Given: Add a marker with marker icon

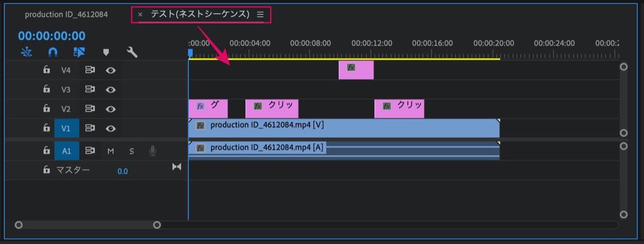Looking at the screenshot, I should pyautogui.click(x=106, y=52).
